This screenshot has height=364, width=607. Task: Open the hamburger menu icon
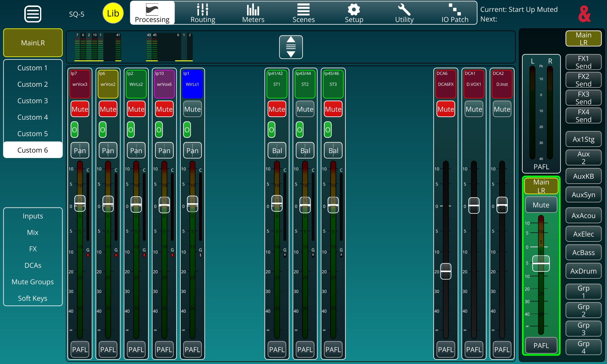click(x=32, y=14)
